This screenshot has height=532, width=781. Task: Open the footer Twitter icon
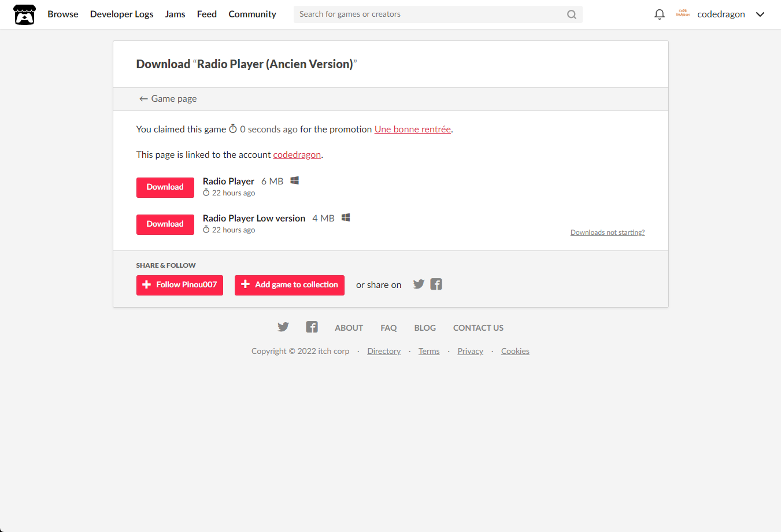[283, 327]
